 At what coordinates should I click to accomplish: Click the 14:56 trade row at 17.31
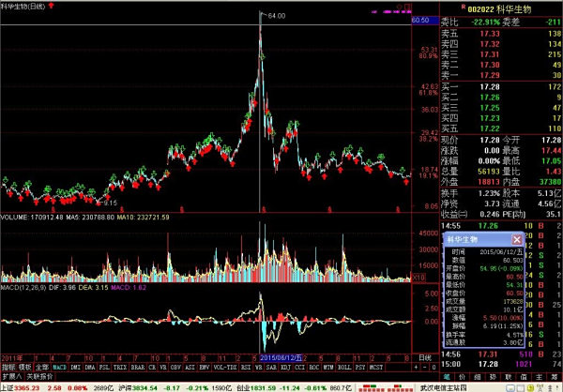(501, 354)
